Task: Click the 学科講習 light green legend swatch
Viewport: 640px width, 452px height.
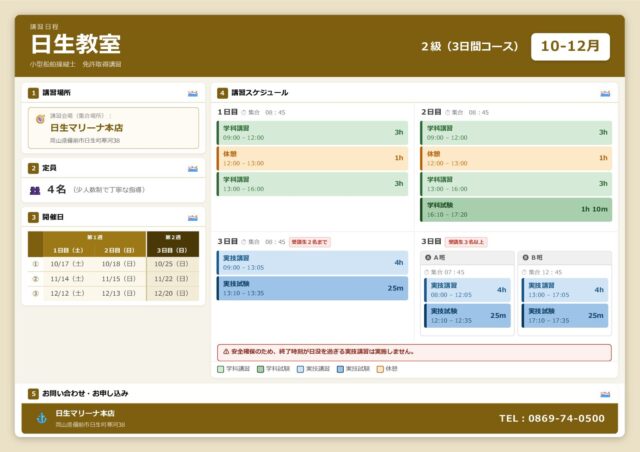Action: pos(221,369)
